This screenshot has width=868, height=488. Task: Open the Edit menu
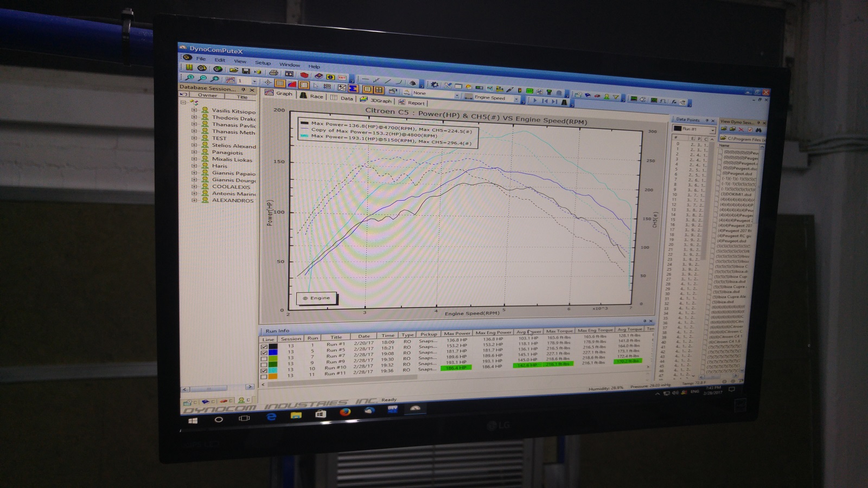click(x=220, y=60)
